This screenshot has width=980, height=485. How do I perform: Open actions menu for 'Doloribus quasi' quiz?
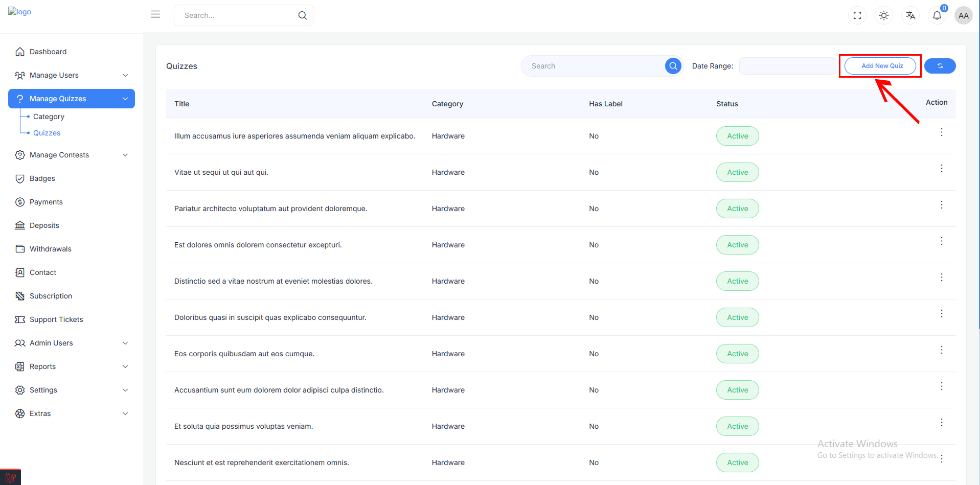pyautogui.click(x=942, y=314)
